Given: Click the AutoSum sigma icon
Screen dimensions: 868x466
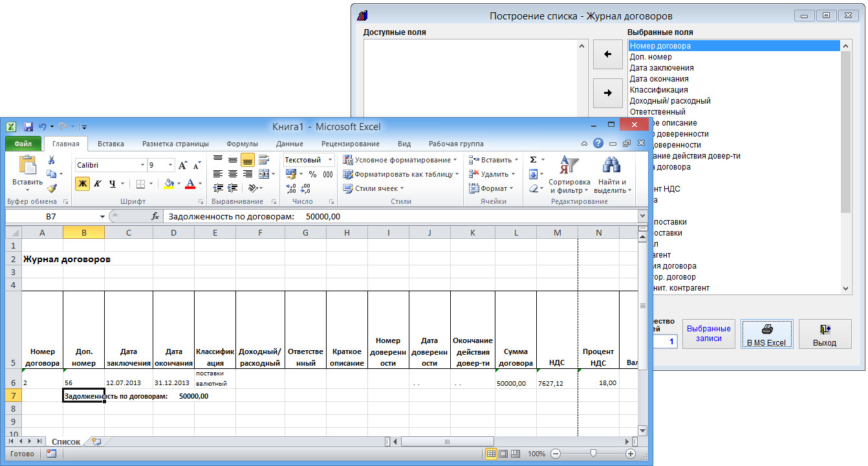Looking at the screenshot, I should pyautogui.click(x=534, y=160).
